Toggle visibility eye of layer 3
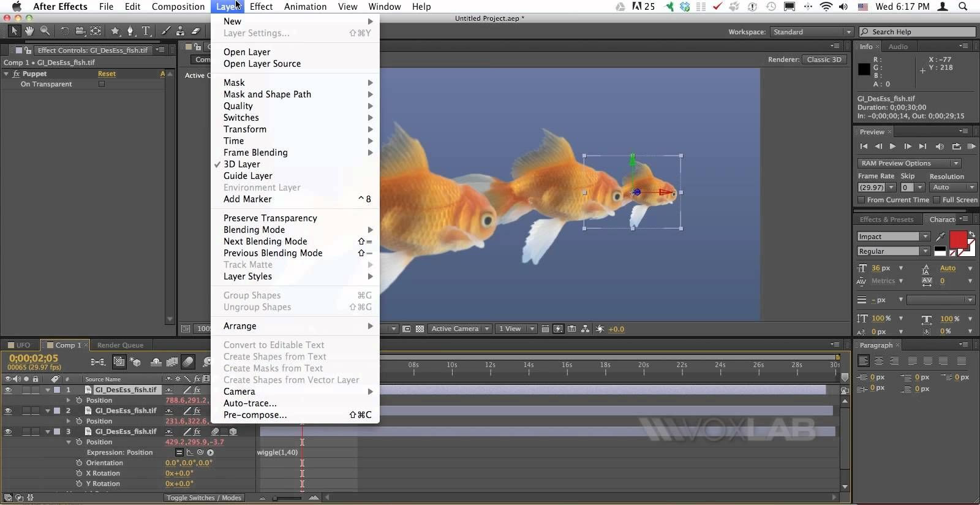 coord(8,431)
